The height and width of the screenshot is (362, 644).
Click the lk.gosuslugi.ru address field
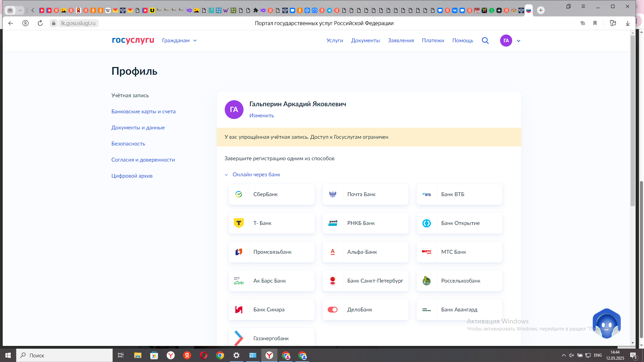(x=78, y=23)
